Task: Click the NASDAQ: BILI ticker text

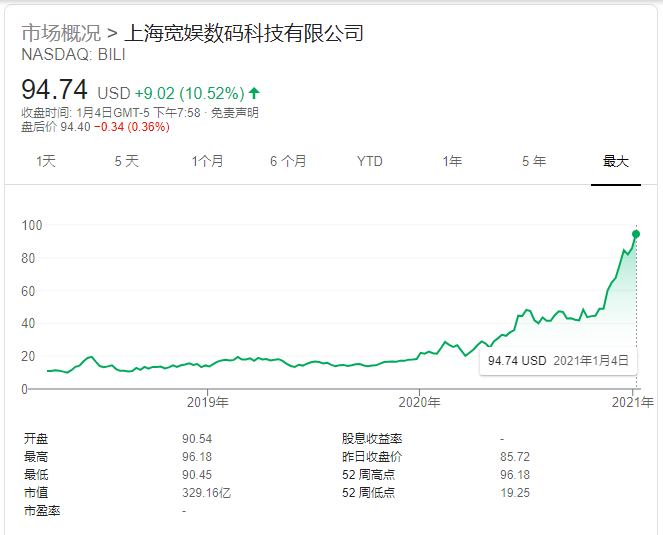Action: coord(73,55)
